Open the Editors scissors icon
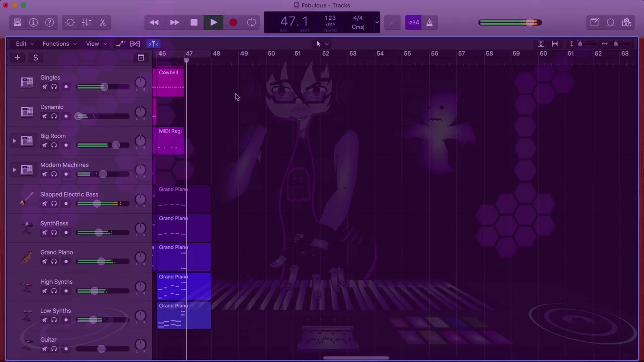Viewport: 644px width, 362px height. click(x=103, y=22)
